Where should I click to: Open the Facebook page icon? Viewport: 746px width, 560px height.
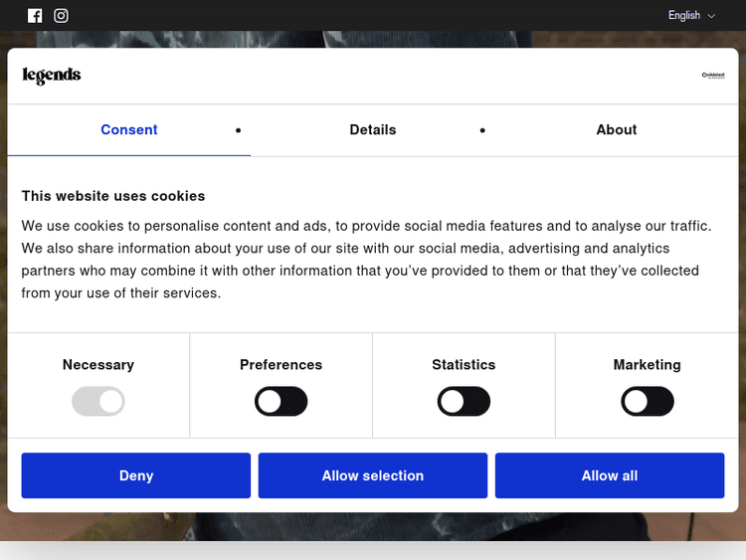35,16
